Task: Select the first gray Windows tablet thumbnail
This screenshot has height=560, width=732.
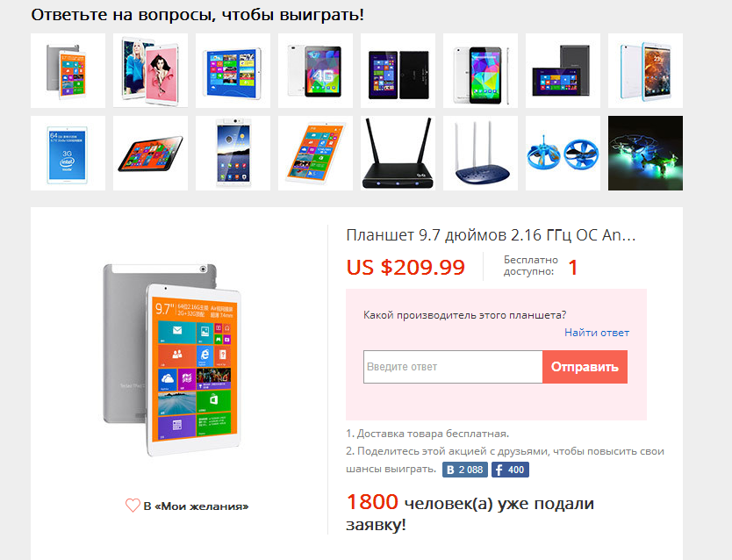Action: point(68,70)
